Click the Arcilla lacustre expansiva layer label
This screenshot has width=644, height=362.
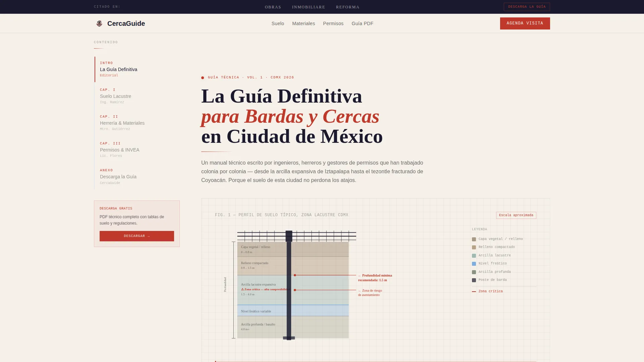point(258,285)
